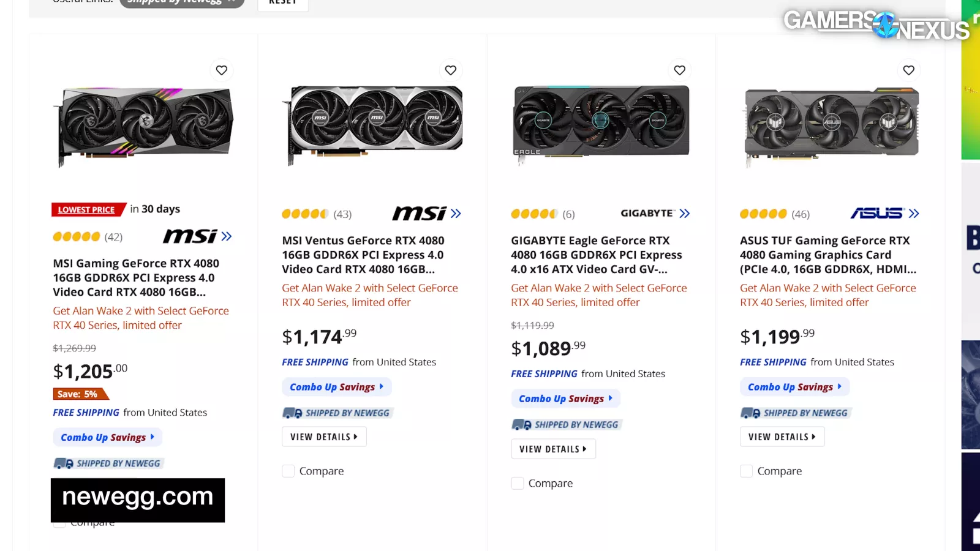Viewport: 980px width, 551px height.
Task: Open the MSI Gaming GeForce RTX 4080 title link
Action: tap(135, 277)
